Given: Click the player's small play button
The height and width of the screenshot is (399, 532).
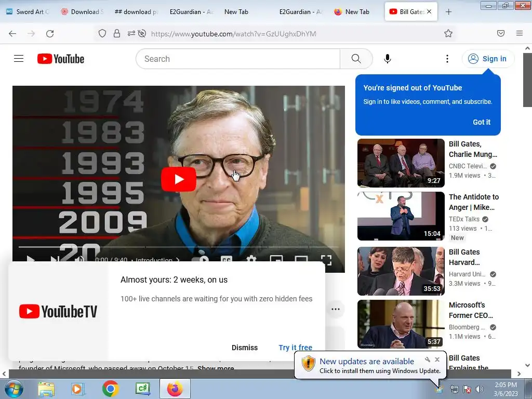Looking at the screenshot, I should (x=31, y=260).
